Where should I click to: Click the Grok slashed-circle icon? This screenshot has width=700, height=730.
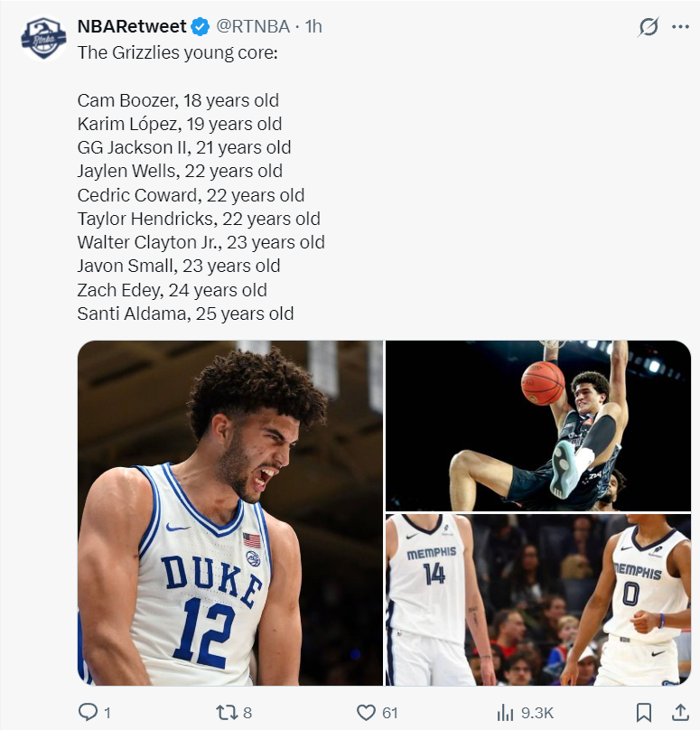[649, 27]
